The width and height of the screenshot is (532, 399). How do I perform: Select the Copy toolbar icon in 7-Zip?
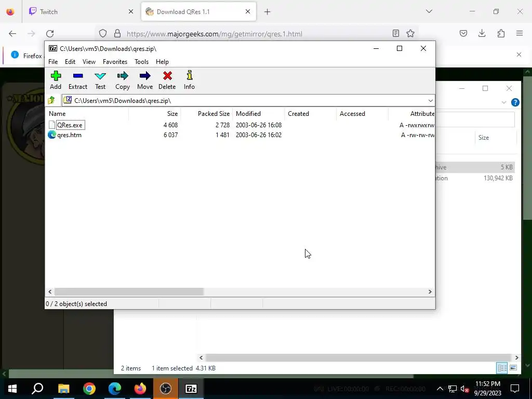[x=123, y=81]
